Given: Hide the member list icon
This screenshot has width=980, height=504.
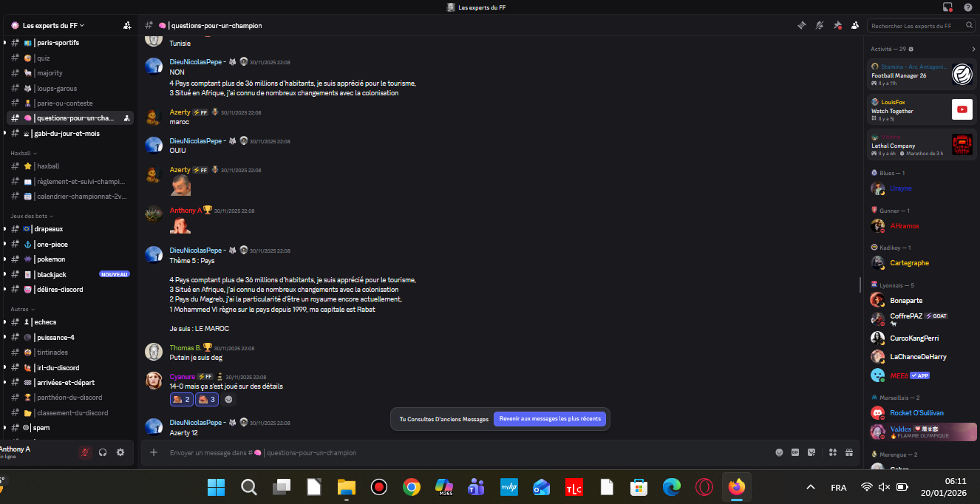Looking at the screenshot, I should 855,25.
